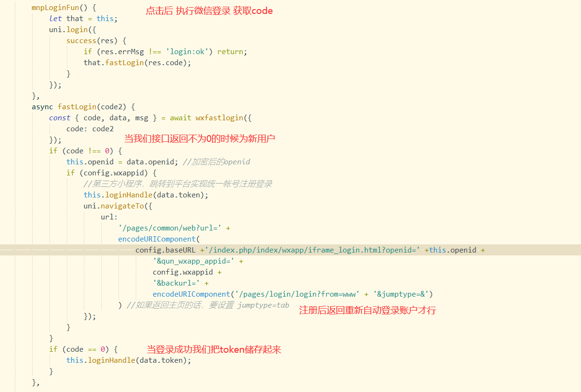Viewport: 581px width, 392px height.
Task: Click the 第三方小程序 comment line
Action: pyautogui.click(x=178, y=184)
